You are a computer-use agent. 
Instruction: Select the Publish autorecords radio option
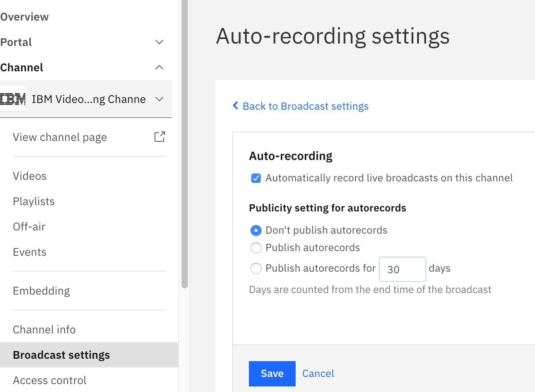tap(256, 248)
